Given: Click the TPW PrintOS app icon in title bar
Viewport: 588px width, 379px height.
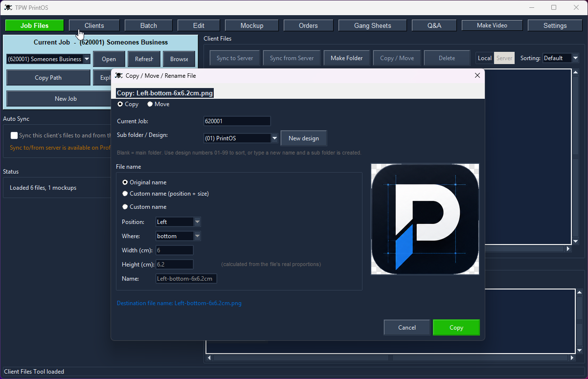Looking at the screenshot, I should click(x=8, y=7).
